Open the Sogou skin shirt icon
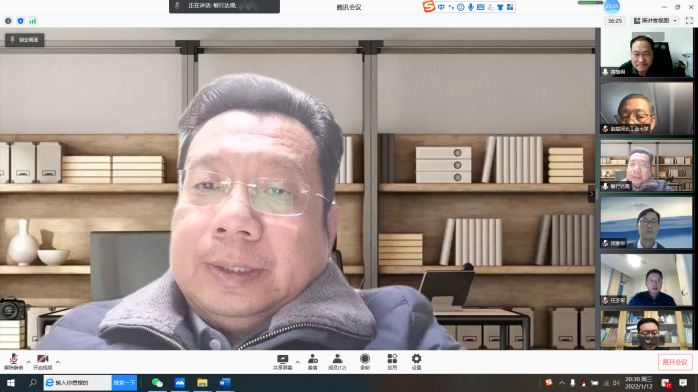 500,7
